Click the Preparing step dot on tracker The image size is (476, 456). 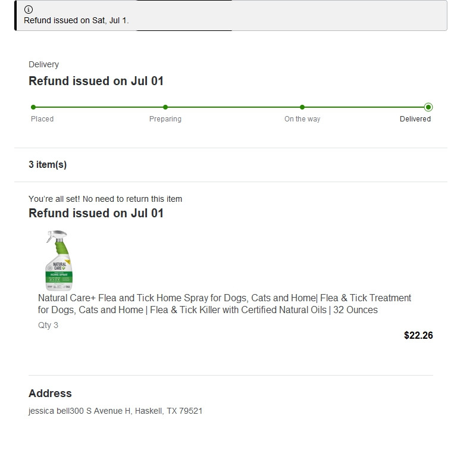[x=165, y=107]
